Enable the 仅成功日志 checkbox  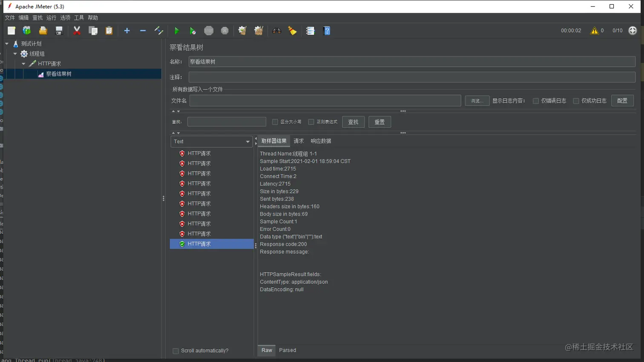coord(576,101)
